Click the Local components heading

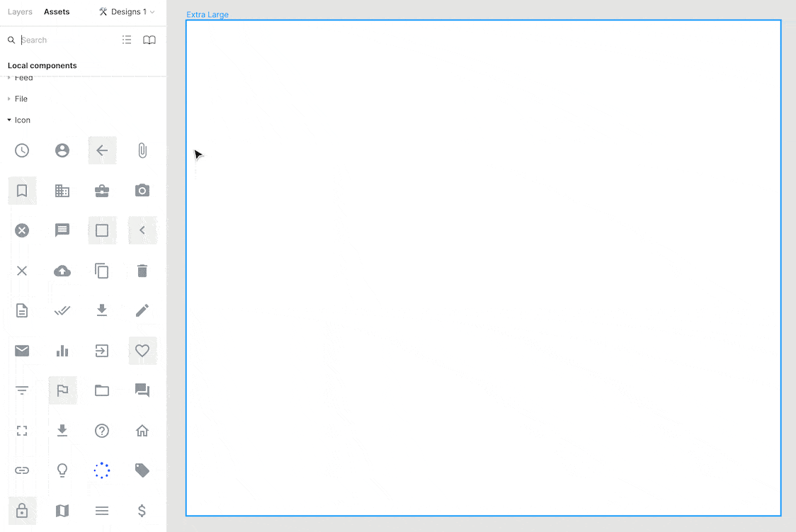[x=42, y=65]
